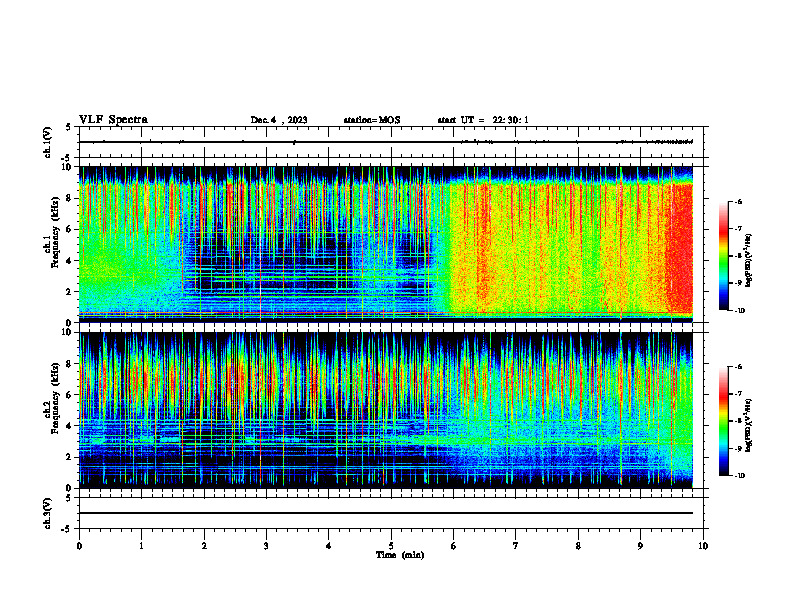Click the -10 value on ch.2 colorbar

click(739, 476)
